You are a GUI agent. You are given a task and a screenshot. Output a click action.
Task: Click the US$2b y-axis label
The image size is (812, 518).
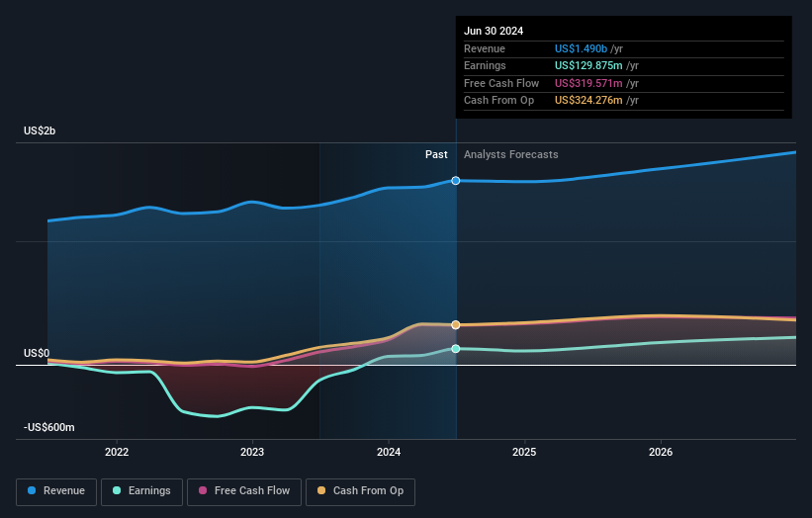point(40,130)
